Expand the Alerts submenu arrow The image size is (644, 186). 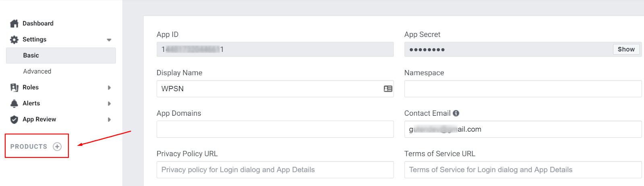coord(109,104)
